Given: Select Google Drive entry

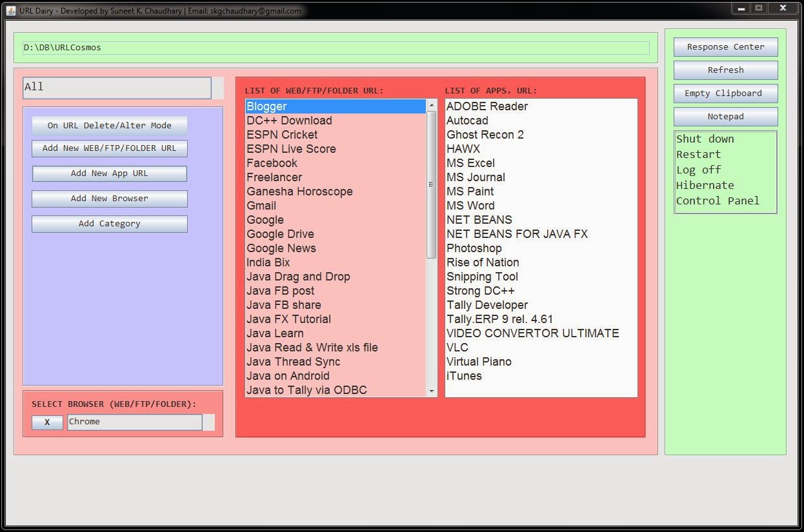Looking at the screenshot, I should [336, 234].
